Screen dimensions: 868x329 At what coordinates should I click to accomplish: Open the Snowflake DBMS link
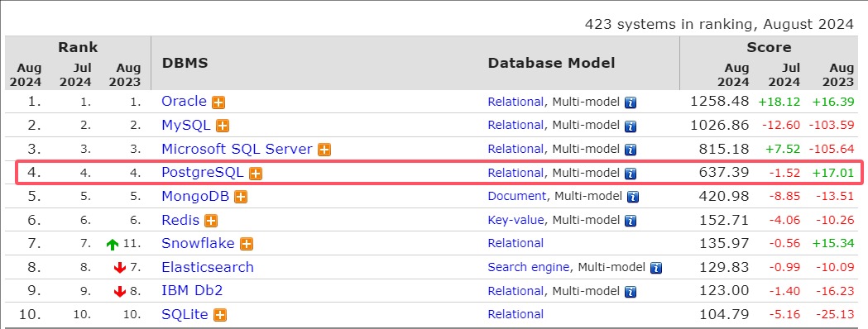click(199, 243)
